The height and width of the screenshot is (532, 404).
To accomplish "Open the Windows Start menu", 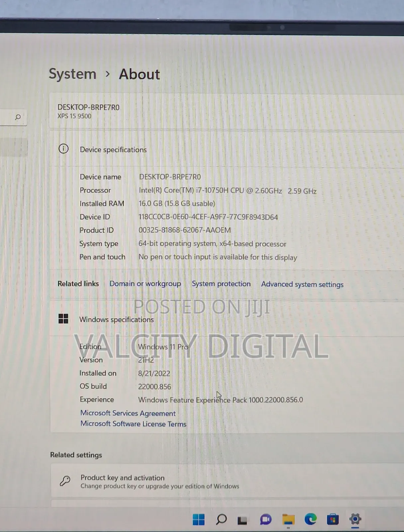I will point(199,519).
